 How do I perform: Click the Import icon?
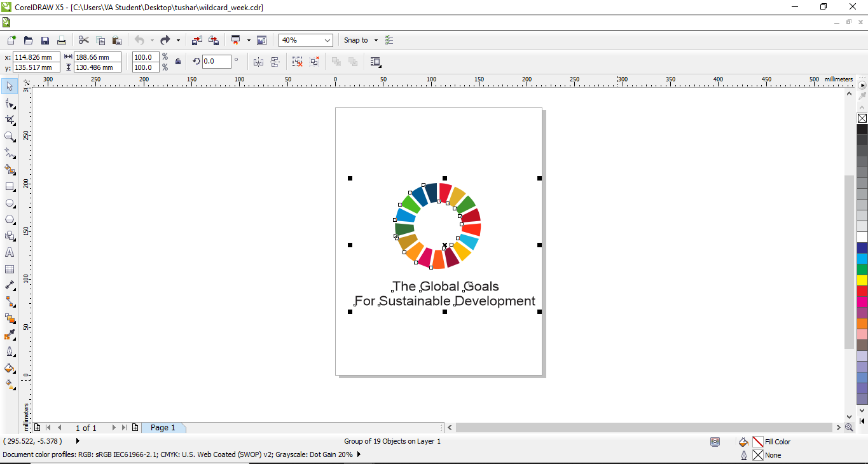click(x=197, y=40)
